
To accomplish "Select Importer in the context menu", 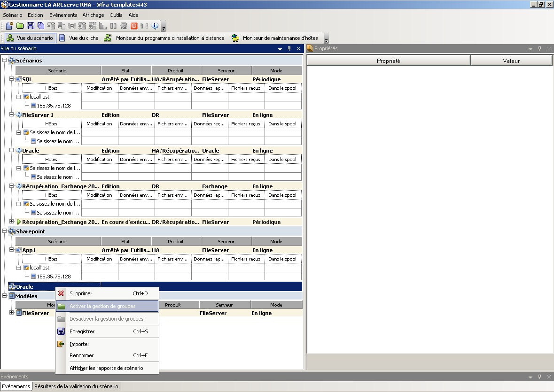I will point(79,344).
